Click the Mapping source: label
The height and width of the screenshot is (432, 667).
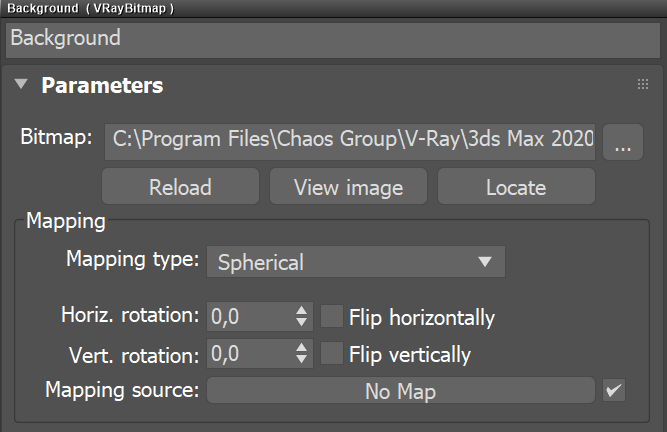tap(122, 390)
